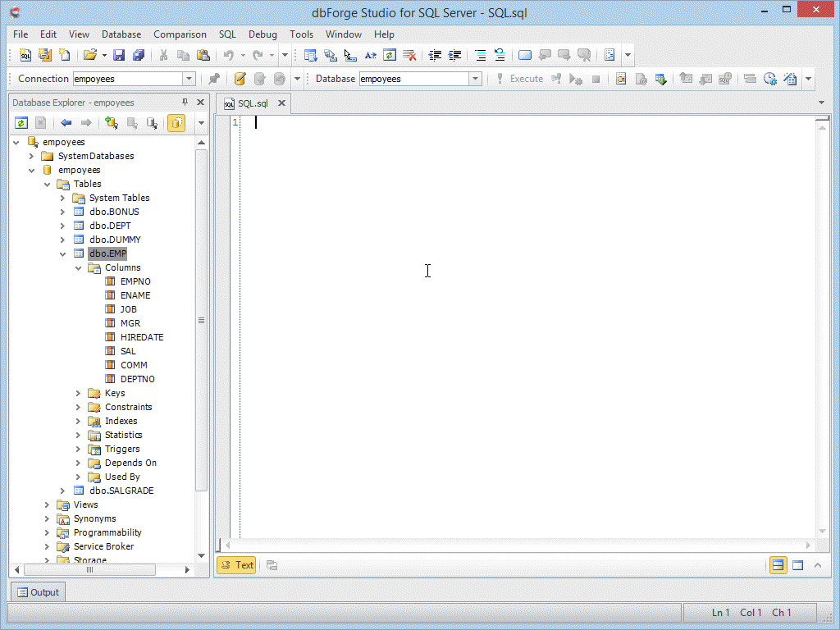
Task: Click the Open file folder icon
Action: click(x=90, y=55)
